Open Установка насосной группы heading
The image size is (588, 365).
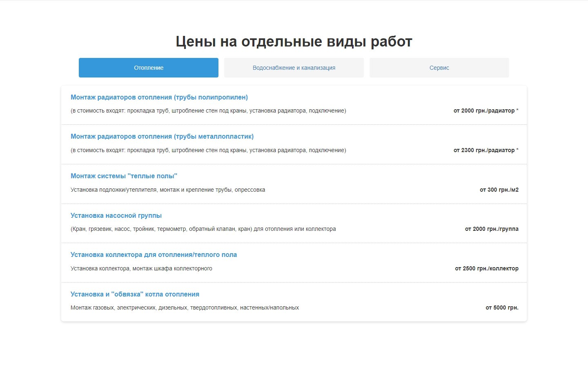click(x=116, y=215)
